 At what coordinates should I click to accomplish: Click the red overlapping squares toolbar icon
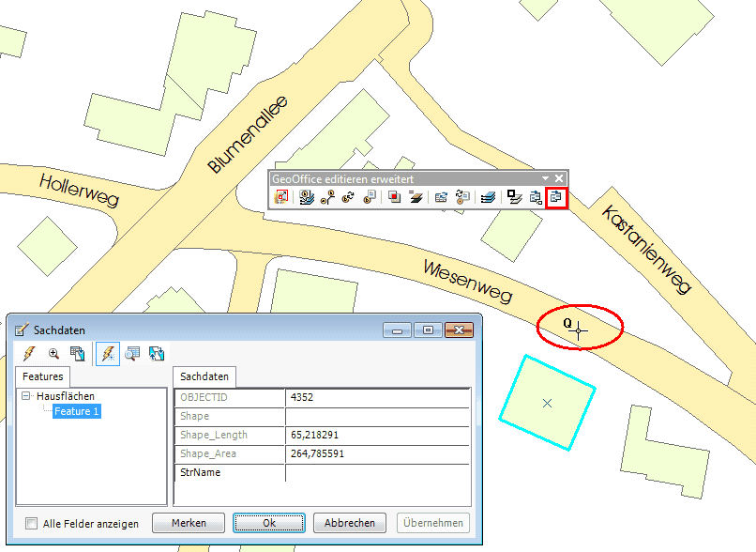click(395, 197)
